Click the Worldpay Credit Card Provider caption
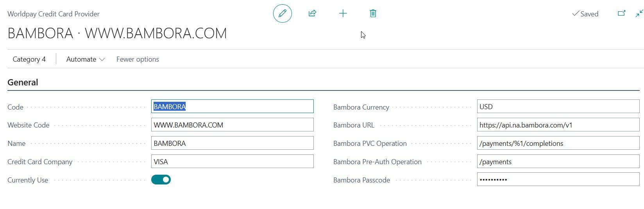This screenshot has height=209, width=644. tap(54, 14)
